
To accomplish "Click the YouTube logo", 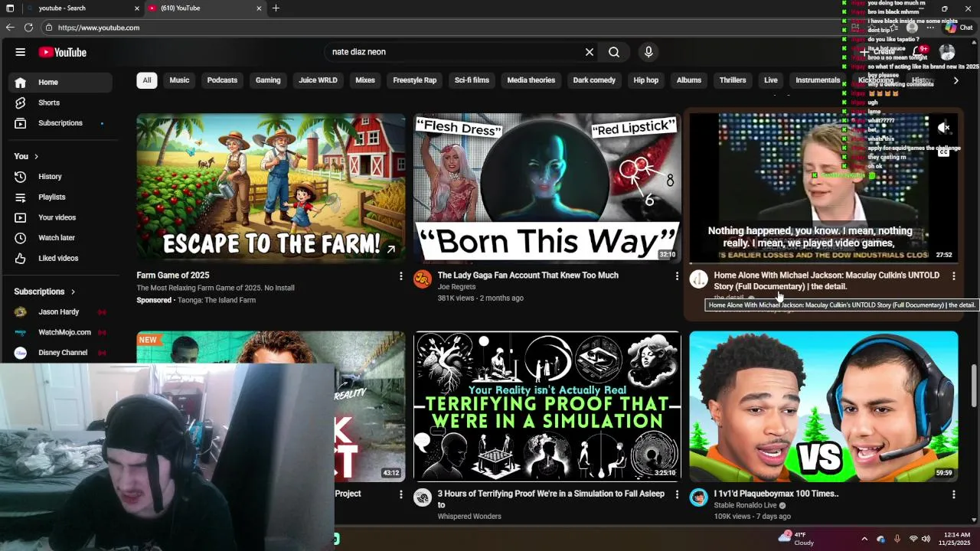I will [x=63, y=52].
